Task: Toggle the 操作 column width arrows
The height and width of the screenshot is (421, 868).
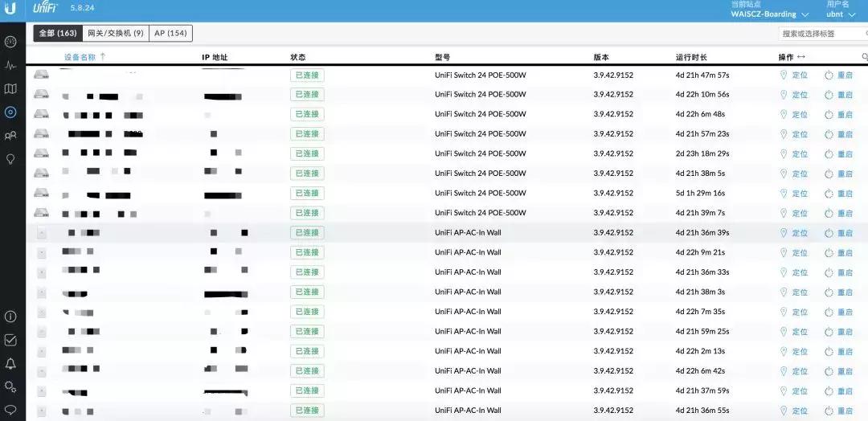Action: coord(801,57)
